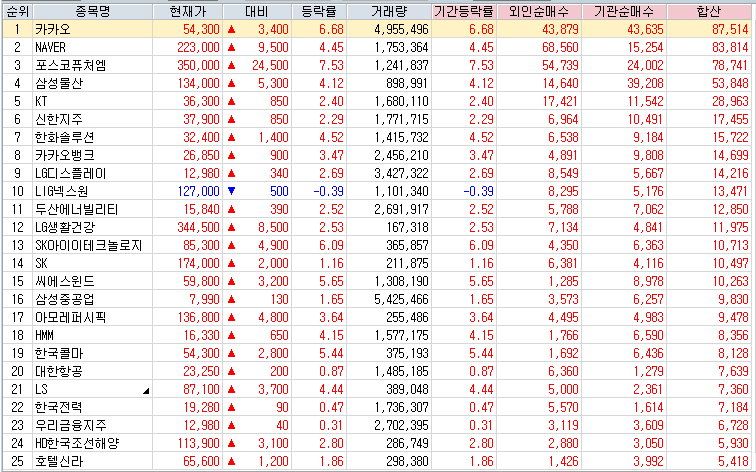The height and width of the screenshot is (472, 756).
Task: Click HMM institution net buy 6,590
Action: click(x=648, y=335)
